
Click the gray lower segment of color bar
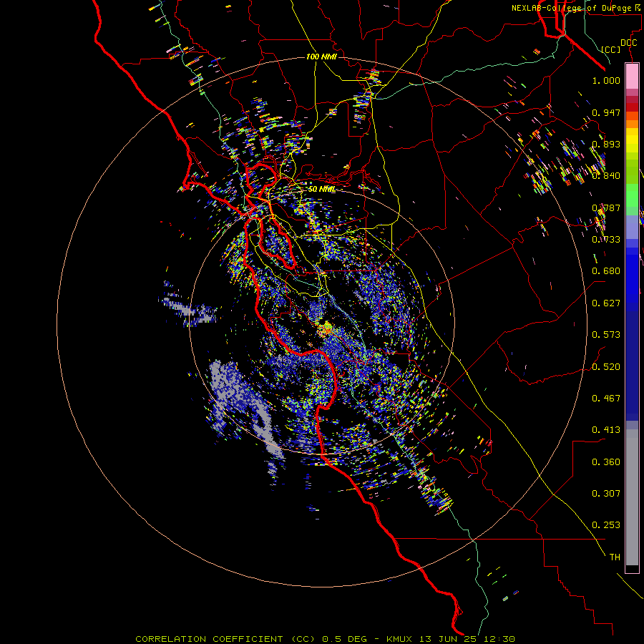(632, 497)
